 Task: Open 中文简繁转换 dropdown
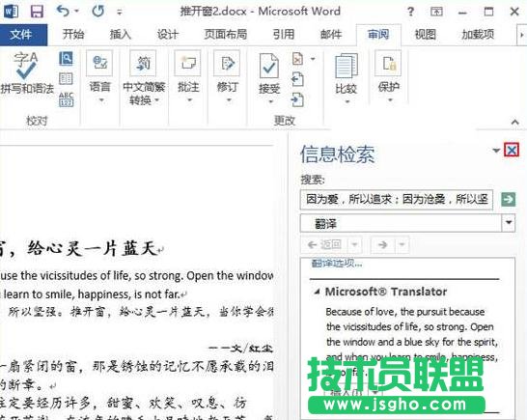click(144, 78)
